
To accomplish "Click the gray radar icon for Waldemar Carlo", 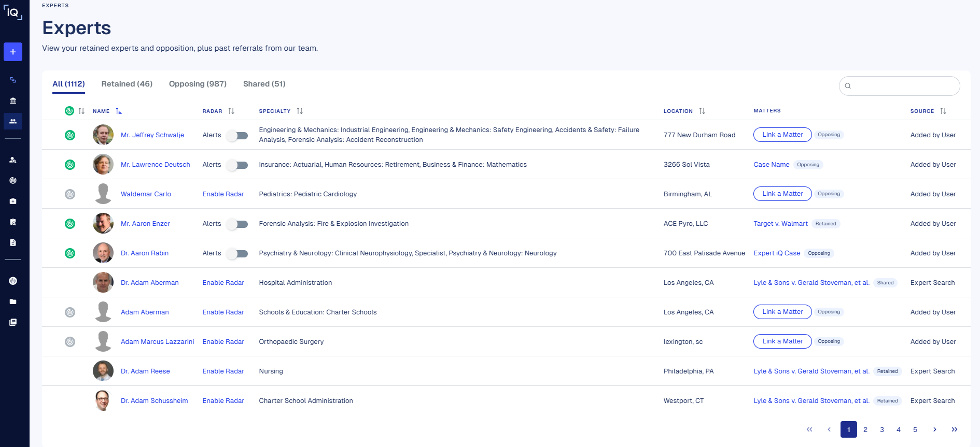I will tap(70, 194).
